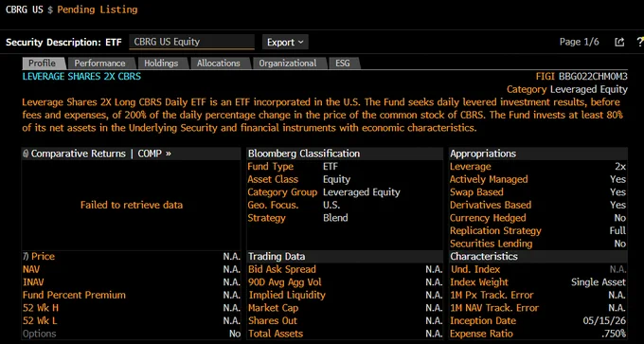
Task: Open the Export dropdown
Action: (x=285, y=42)
